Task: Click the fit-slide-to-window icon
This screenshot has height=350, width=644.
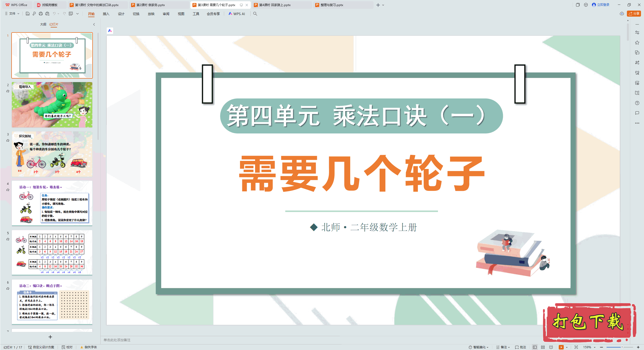Action: [x=576, y=347]
